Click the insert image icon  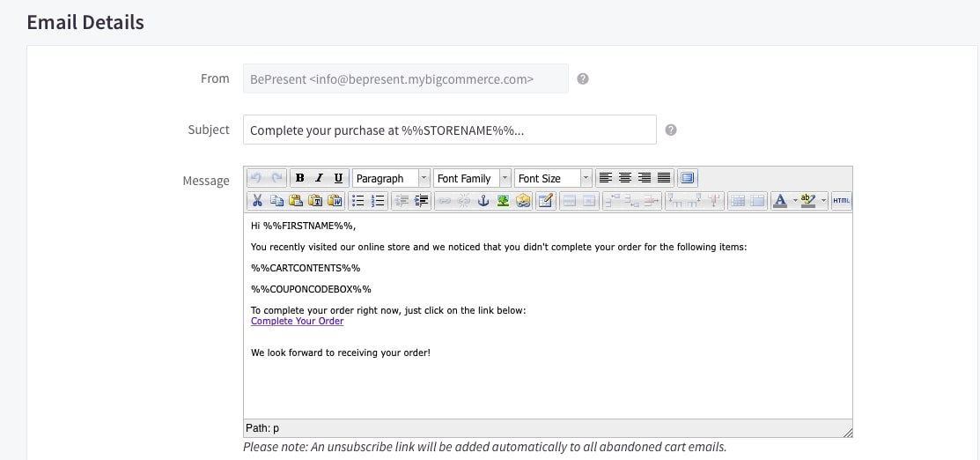pos(503,201)
